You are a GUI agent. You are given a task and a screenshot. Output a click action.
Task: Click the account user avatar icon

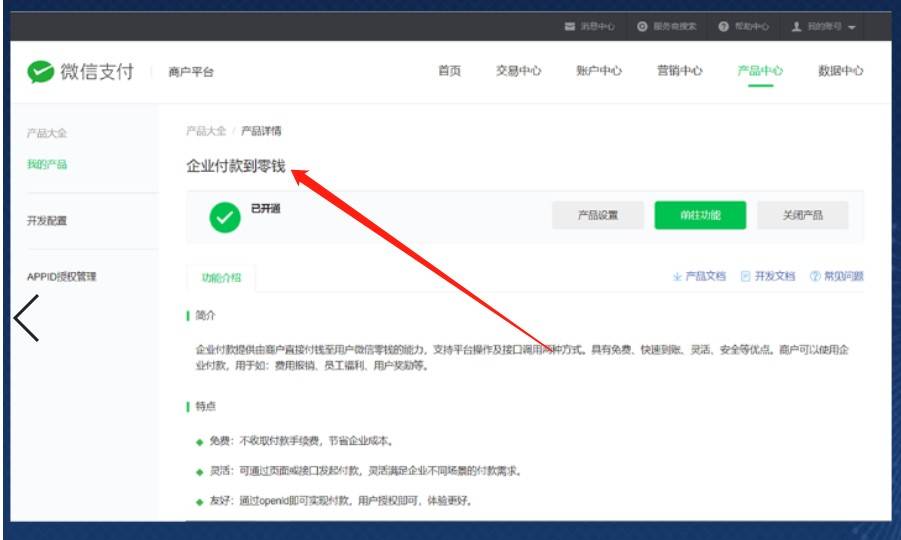[x=796, y=26]
